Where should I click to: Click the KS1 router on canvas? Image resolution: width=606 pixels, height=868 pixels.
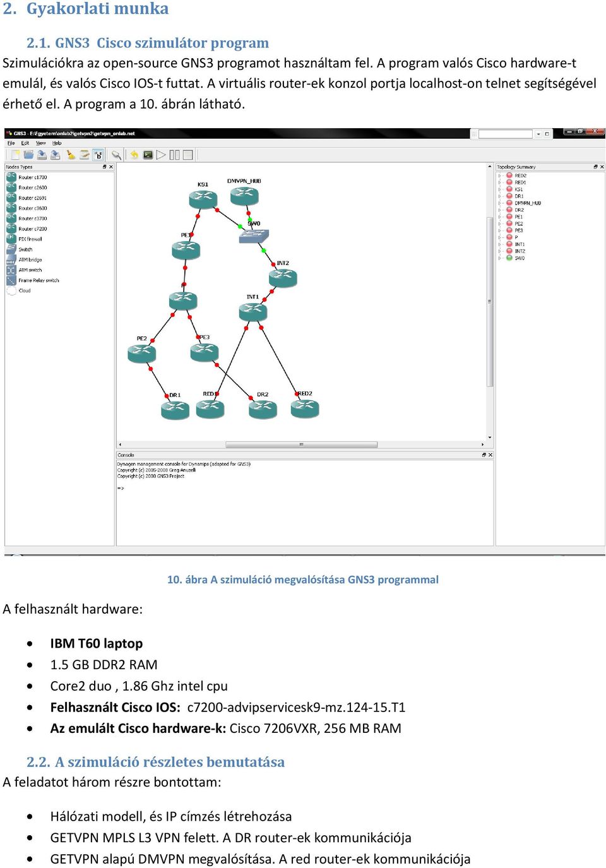[x=203, y=199]
